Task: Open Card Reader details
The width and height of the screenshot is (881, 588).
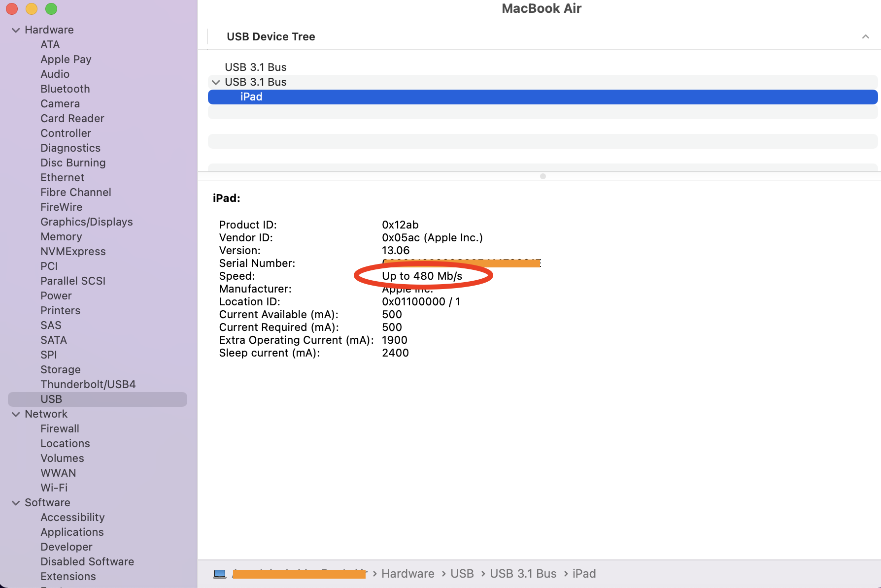Action: 72,119
